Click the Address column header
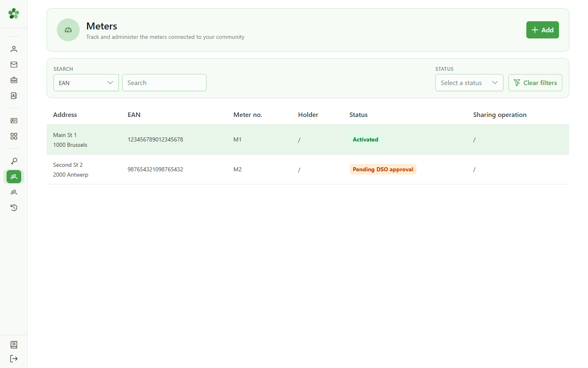 tap(65, 115)
